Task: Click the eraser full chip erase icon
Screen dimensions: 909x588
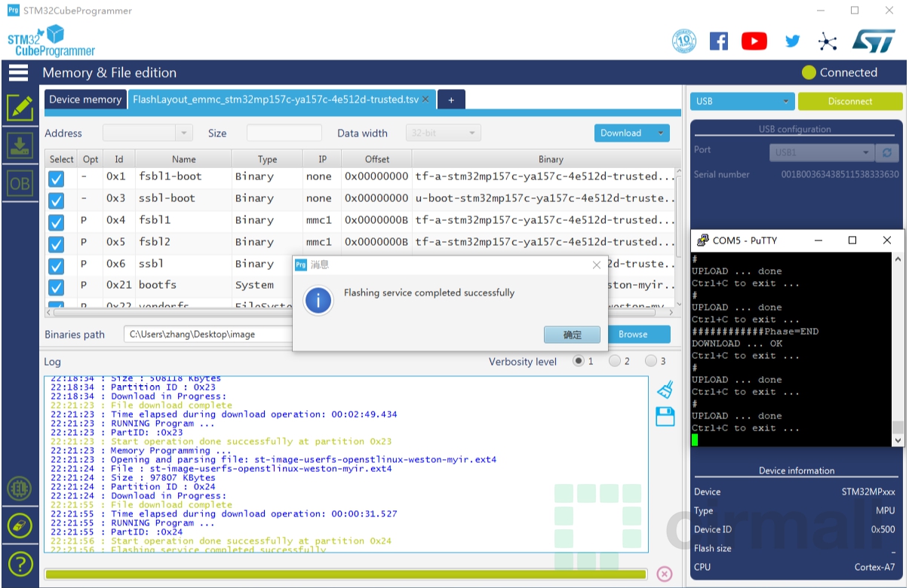Action: coord(19,525)
